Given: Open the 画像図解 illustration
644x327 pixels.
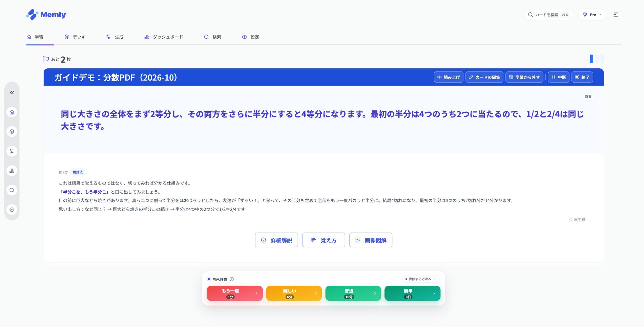Looking at the screenshot, I should [371, 240].
